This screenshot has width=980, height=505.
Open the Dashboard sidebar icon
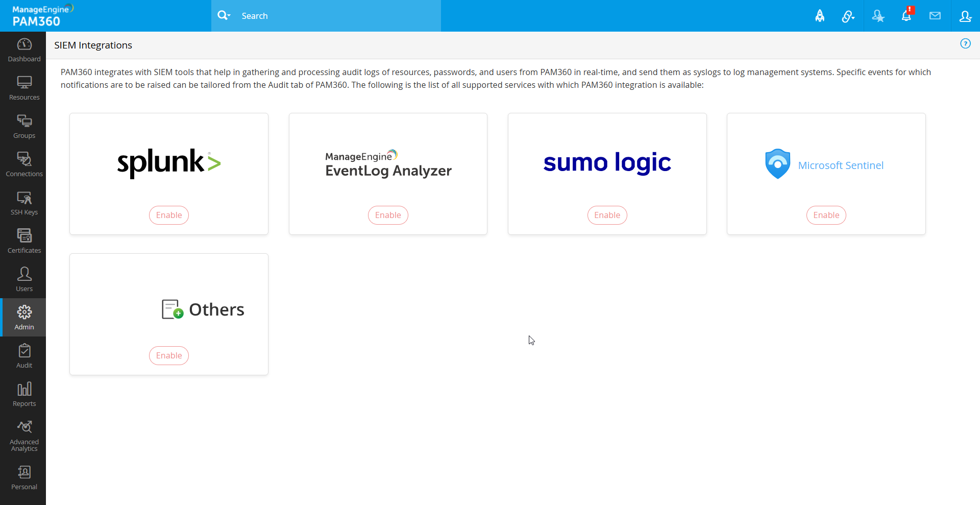24,50
